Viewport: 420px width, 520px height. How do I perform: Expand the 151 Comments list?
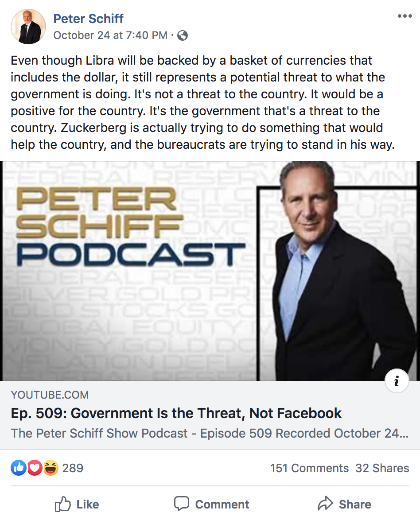coord(309,468)
